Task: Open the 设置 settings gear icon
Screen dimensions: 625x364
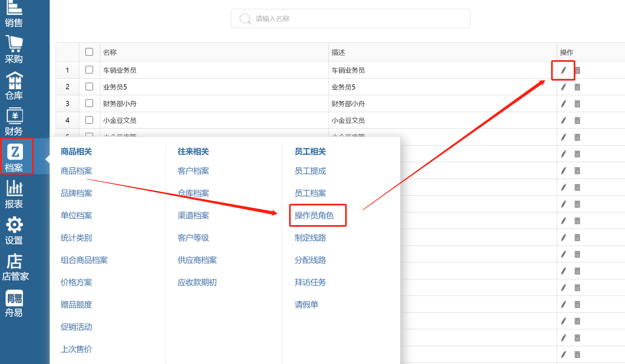Action: (14, 230)
